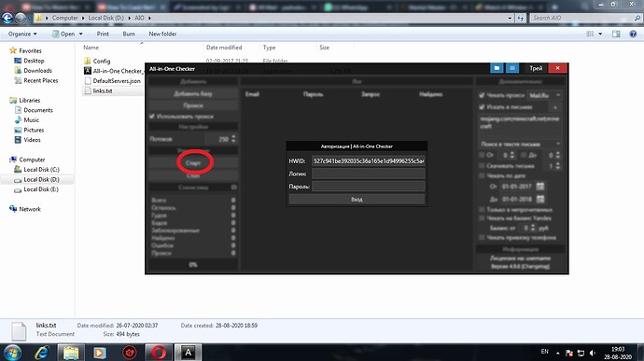Open the Поиск в тексте письма dropdown
The height and width of the screenshot is (361, 644).
click(520, 145)
